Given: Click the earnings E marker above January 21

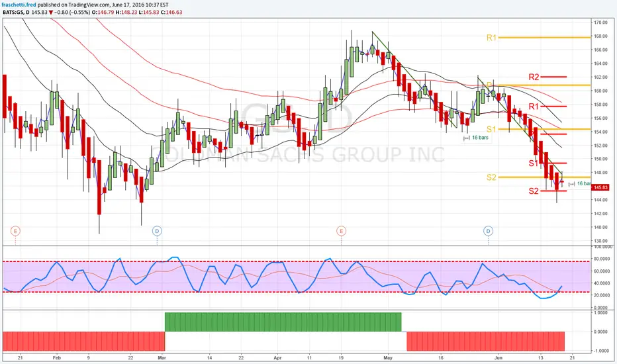Looking at the screenshot, I should tap(15, 231).
